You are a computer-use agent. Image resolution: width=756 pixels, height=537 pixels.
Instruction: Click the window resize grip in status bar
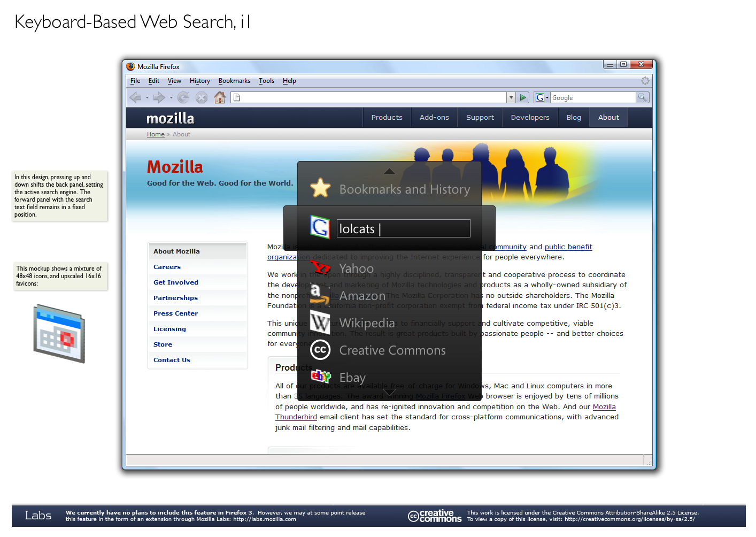click(649, 462)
